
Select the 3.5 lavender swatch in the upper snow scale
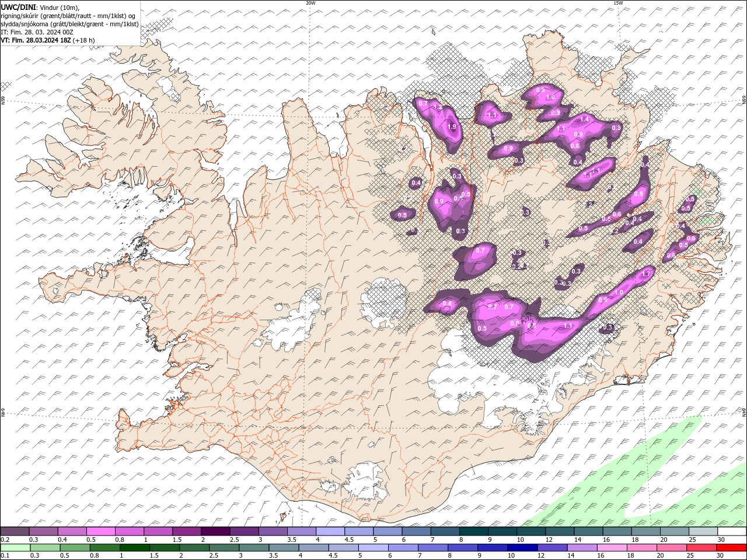(x=301, y=531)
